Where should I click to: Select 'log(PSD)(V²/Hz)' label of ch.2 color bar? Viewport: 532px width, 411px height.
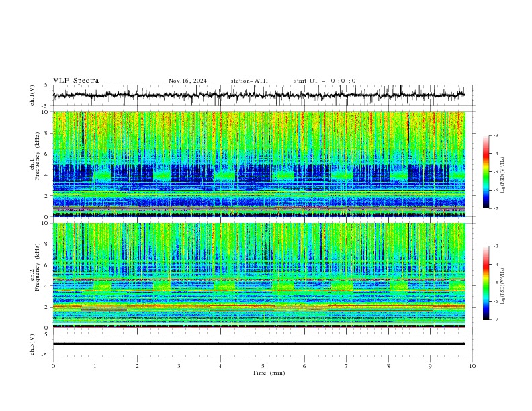tap(503, 286)
